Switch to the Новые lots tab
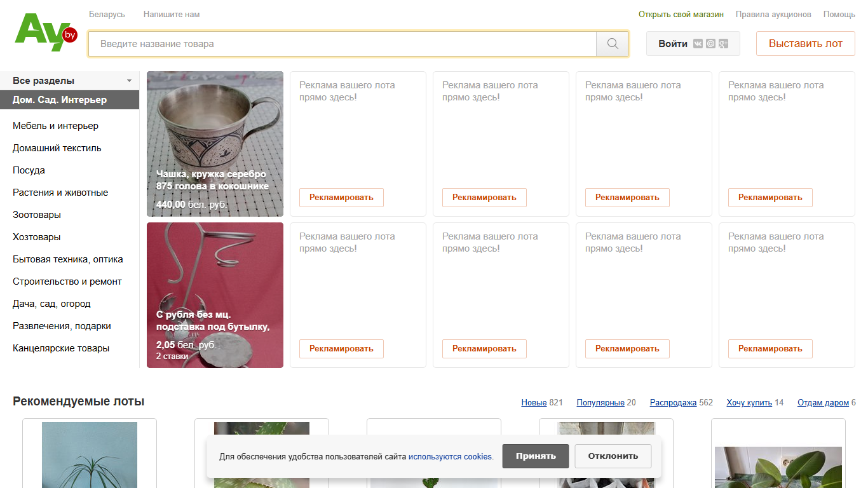868x488 pixels. pos(534,402)
